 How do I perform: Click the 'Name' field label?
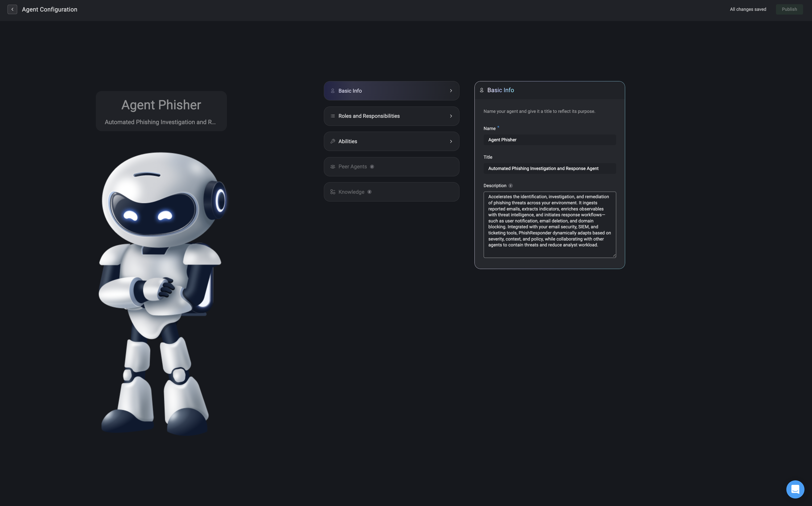pyautogui.click(x=489, y=129)
